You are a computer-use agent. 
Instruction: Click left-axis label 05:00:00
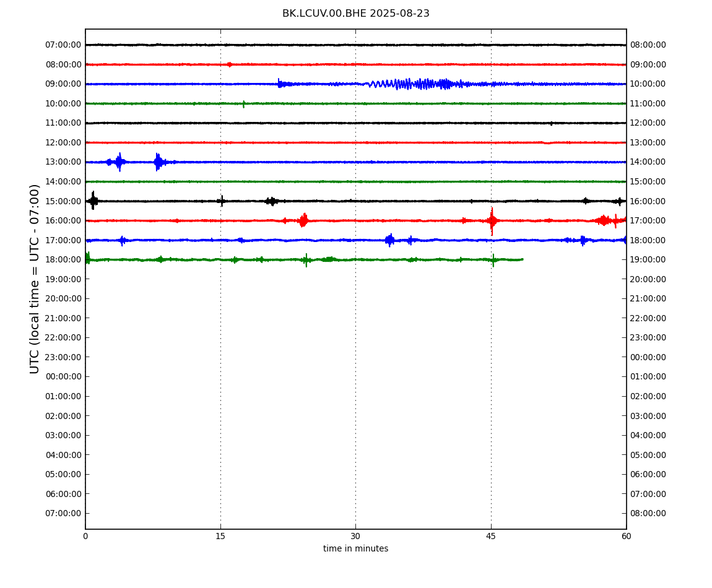63,475
